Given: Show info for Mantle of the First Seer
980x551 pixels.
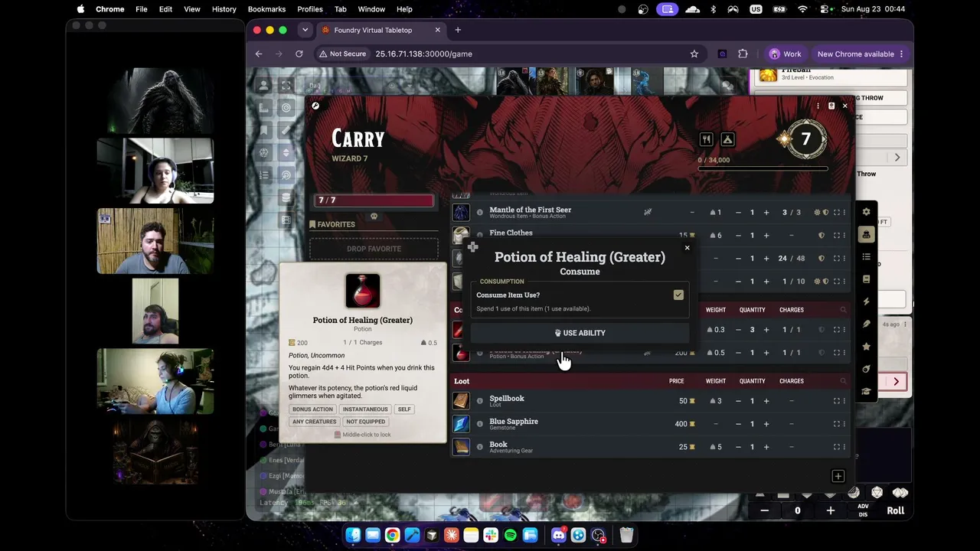Looking at the screenshot, I should [x=480, y=212].
